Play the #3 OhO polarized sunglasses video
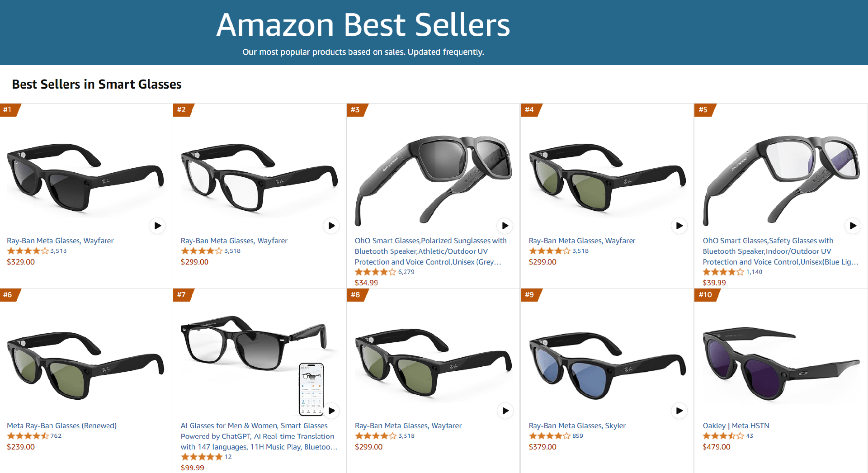 (505, 226)
